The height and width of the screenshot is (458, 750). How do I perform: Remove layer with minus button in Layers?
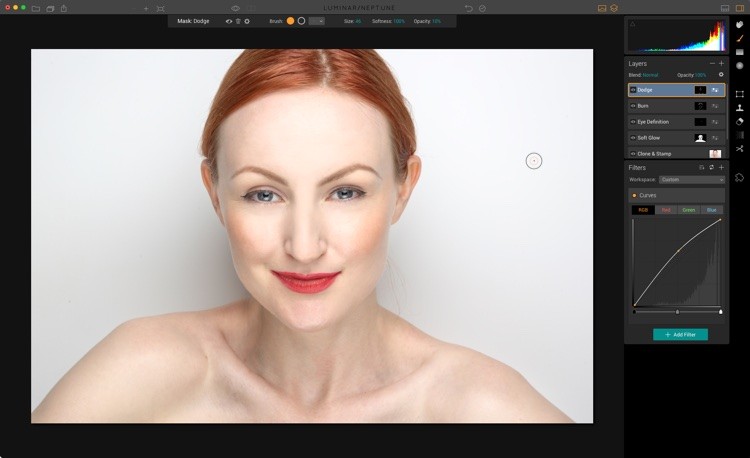pyautogui.click(x=712, y=63)
